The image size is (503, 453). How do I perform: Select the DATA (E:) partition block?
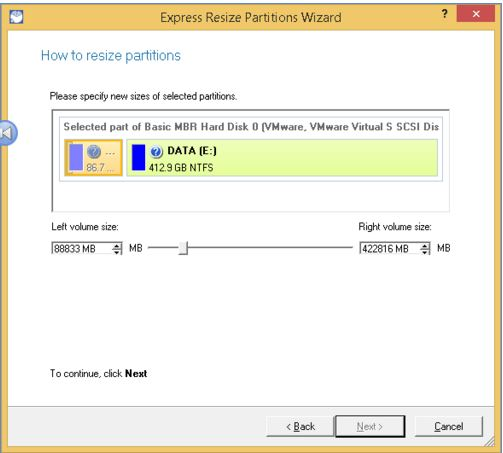[282, 158]
